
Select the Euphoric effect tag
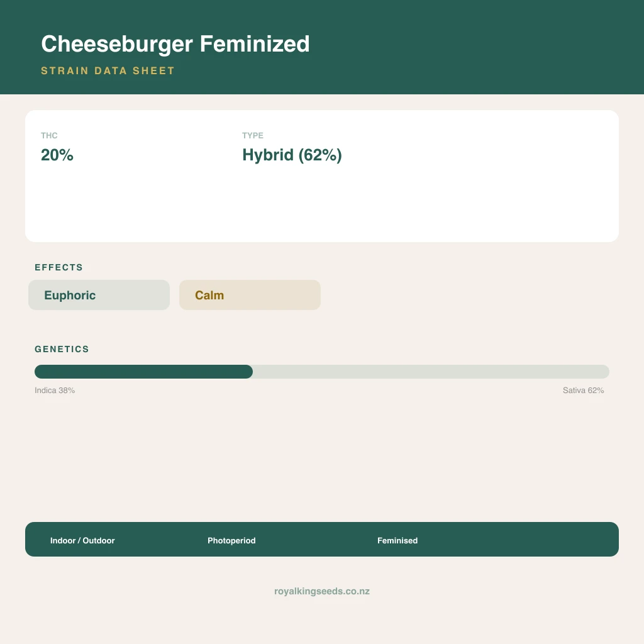99,295
